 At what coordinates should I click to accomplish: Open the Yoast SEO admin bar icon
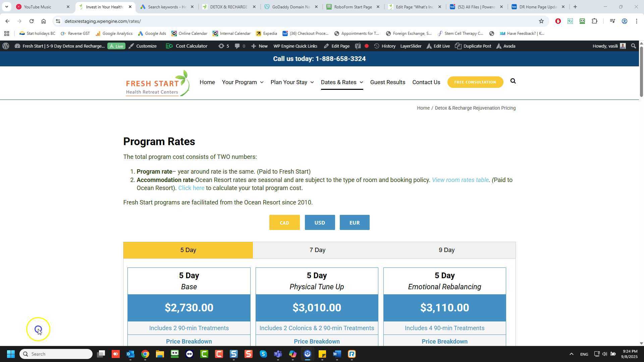point(358,46)
